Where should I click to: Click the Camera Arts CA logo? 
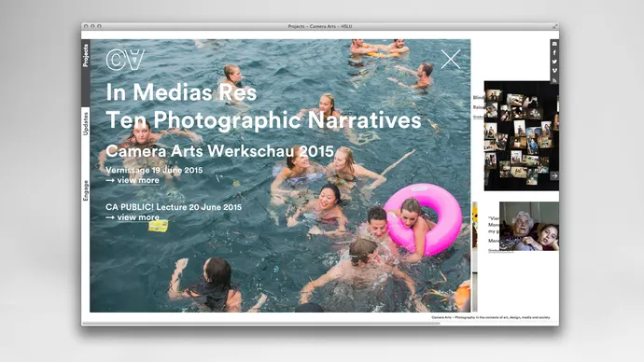125,60
